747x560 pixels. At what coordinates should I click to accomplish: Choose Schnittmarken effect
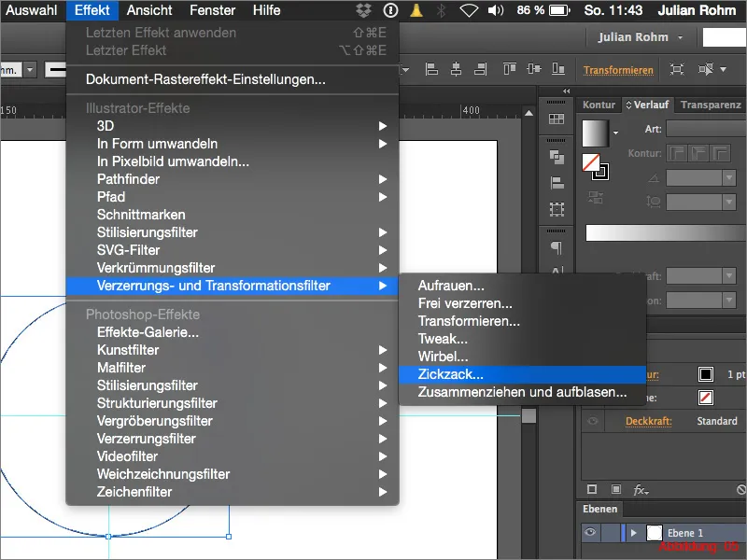point(232,215)
